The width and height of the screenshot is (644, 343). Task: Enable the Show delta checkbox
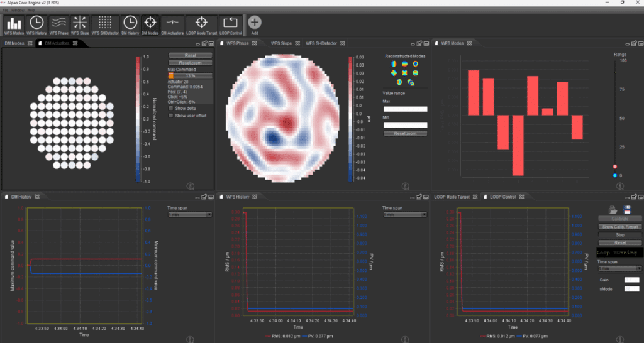click(171, 108)
